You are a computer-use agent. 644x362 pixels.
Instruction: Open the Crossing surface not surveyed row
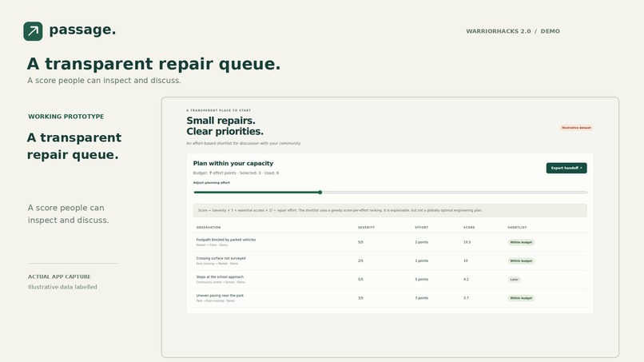390,261
